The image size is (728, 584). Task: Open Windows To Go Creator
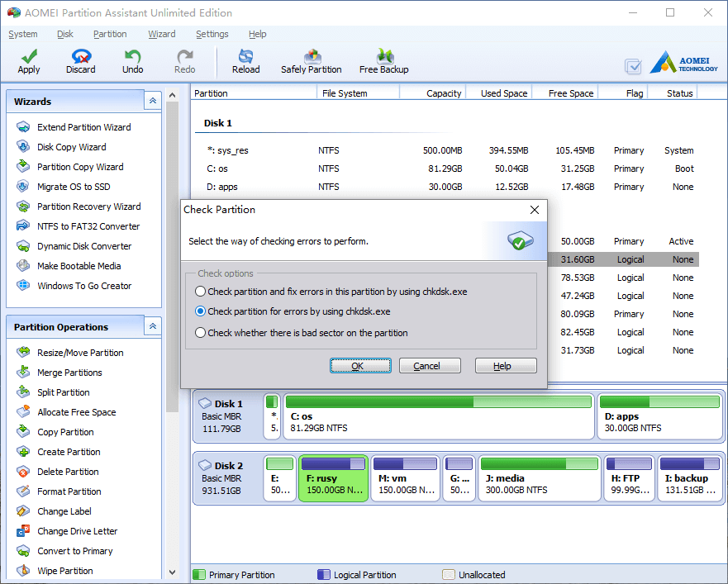click(x=84, y=286)
